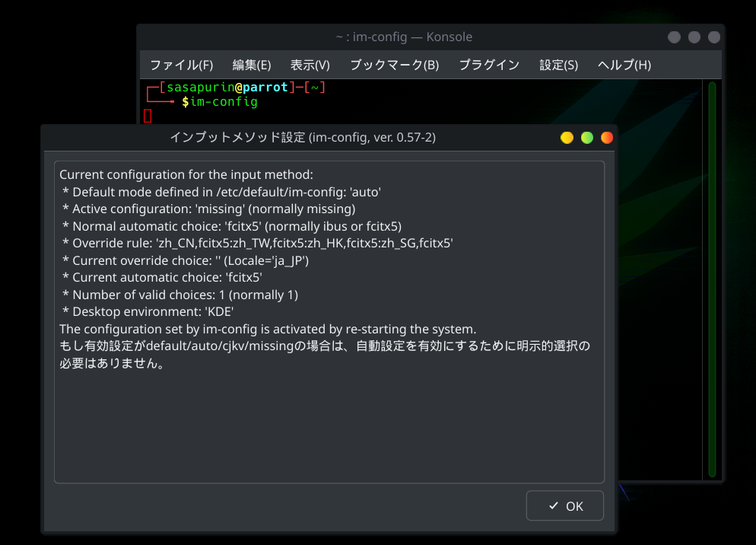The image size is (756, 545).
Task: Open the プラグイン menu
Action: point(489,65)
